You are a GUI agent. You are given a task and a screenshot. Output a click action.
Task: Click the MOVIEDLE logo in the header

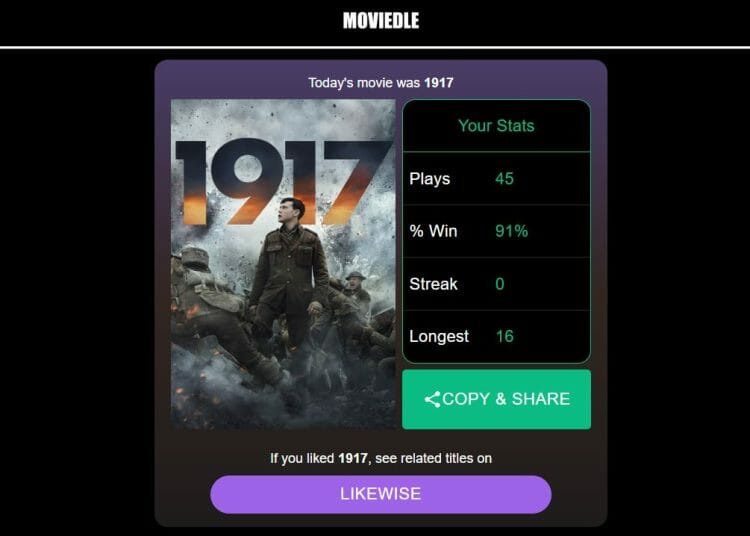(381, 21)
